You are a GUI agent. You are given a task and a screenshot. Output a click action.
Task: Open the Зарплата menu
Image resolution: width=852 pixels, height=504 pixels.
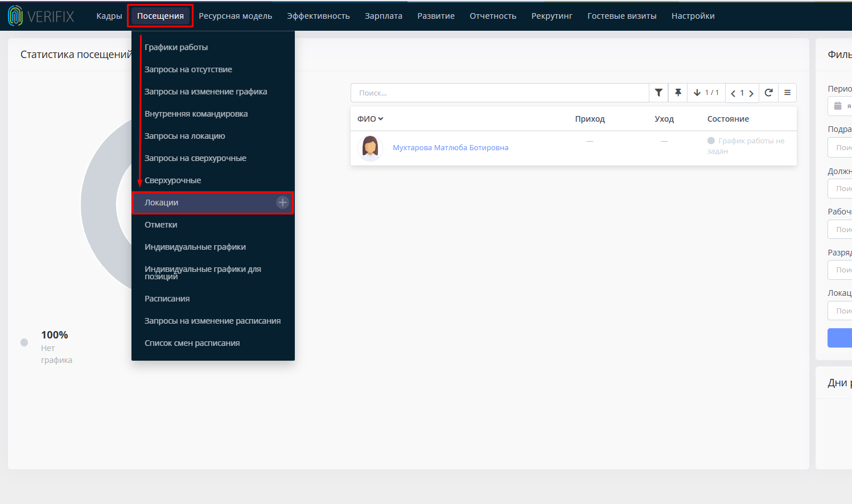(384, 16)
